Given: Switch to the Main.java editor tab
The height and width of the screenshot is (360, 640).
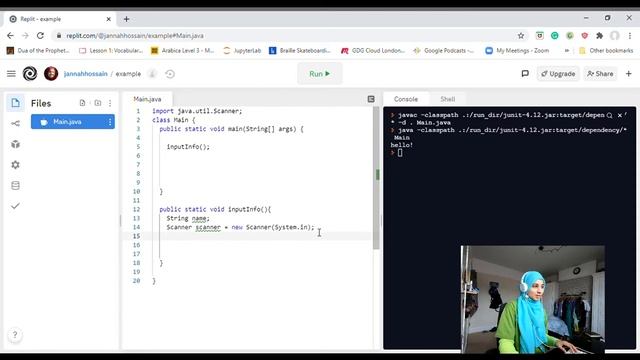Looking at the screenshot, I should click(x=147, y=99).
